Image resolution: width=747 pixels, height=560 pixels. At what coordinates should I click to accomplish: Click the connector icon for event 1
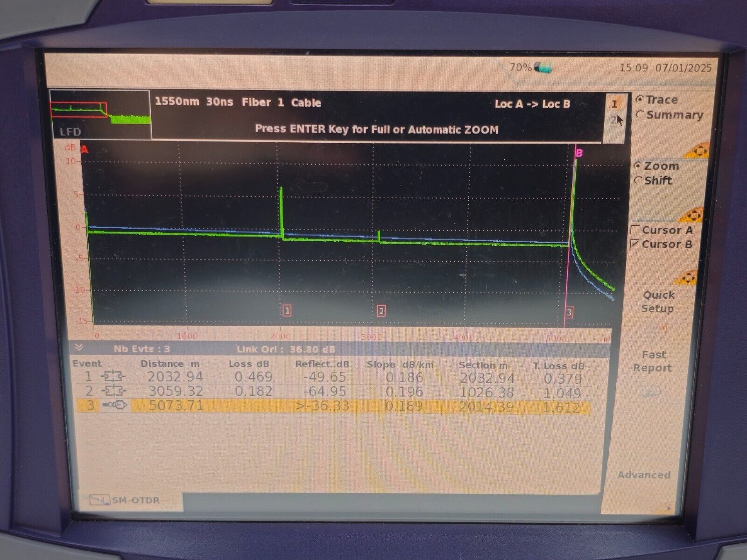pyautogui.click(x=113, y=377)
